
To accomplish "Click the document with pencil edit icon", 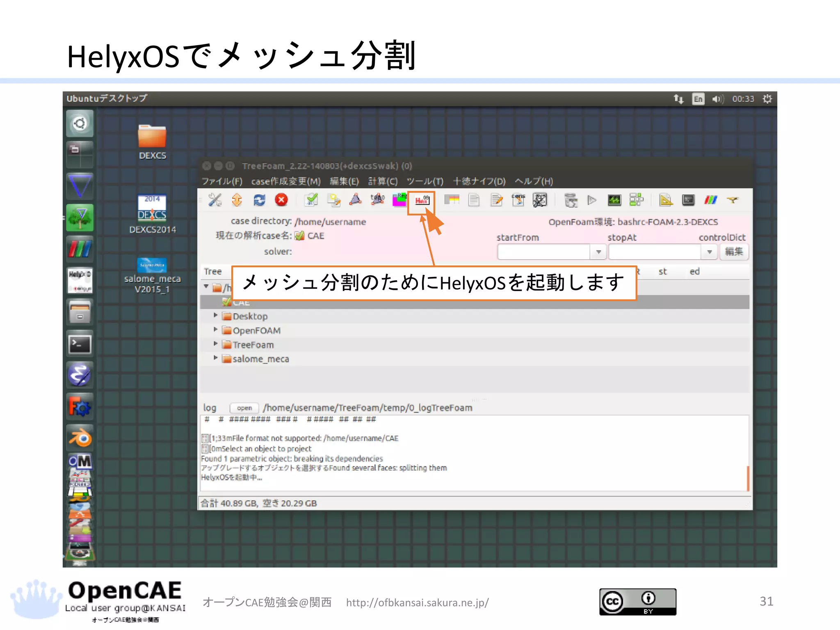I will [x=496, y=200].
